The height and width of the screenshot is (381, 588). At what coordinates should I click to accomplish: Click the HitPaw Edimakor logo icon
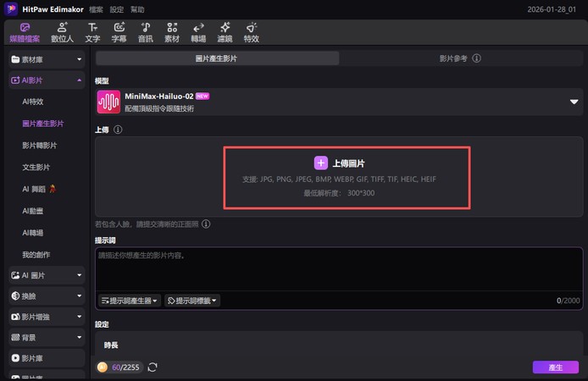coord(11,9)
